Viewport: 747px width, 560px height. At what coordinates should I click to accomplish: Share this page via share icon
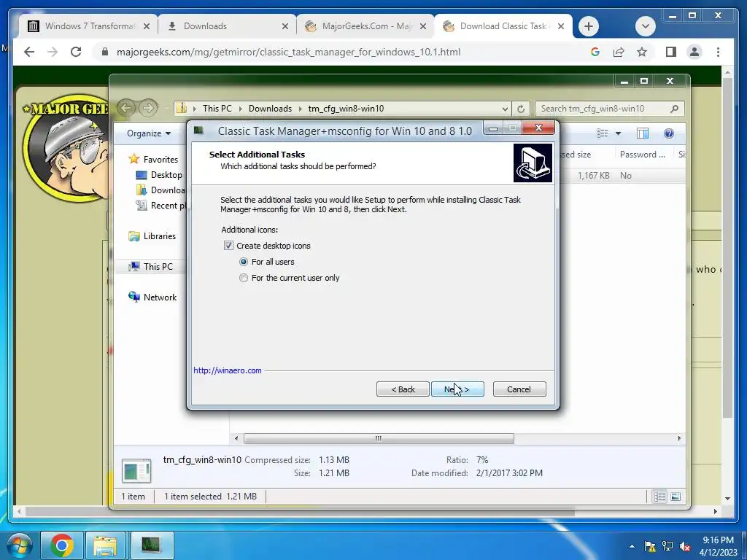619,52
